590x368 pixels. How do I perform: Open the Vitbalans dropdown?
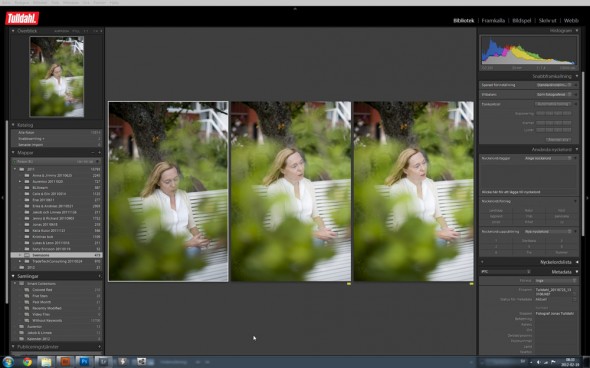pyautogui.click(x=554, y=94)
